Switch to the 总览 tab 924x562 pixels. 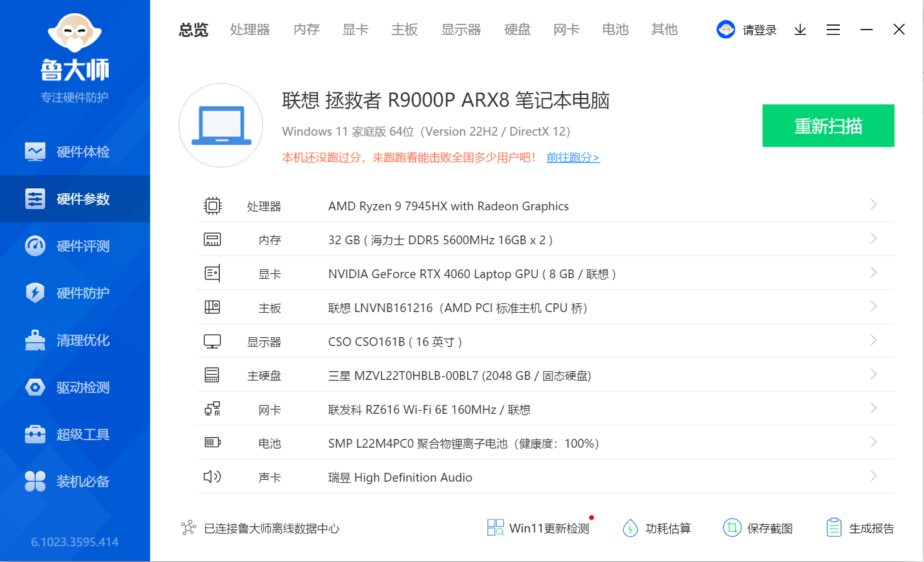coord(193,30)
